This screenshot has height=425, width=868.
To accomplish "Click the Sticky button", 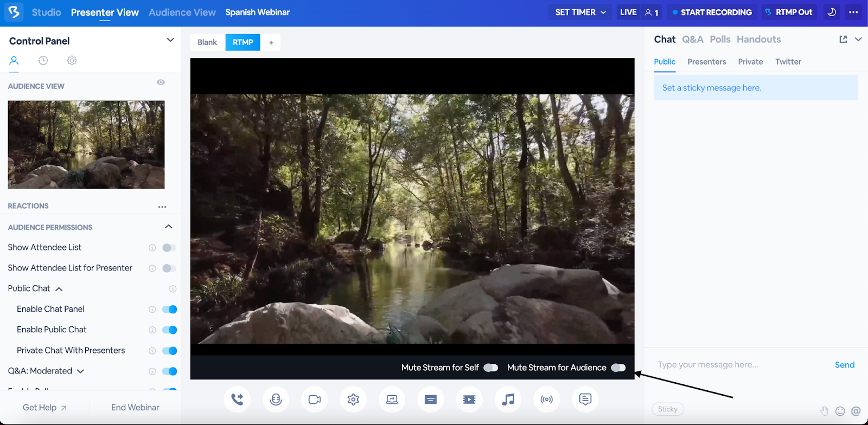I will pyautogui.click(x=668, y=409).
